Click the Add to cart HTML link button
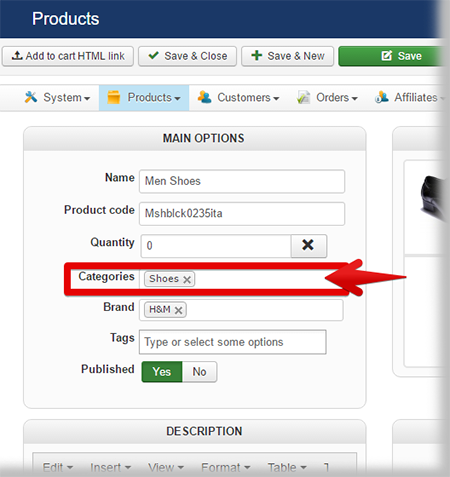450x477 pixels. tap(68, 56)
